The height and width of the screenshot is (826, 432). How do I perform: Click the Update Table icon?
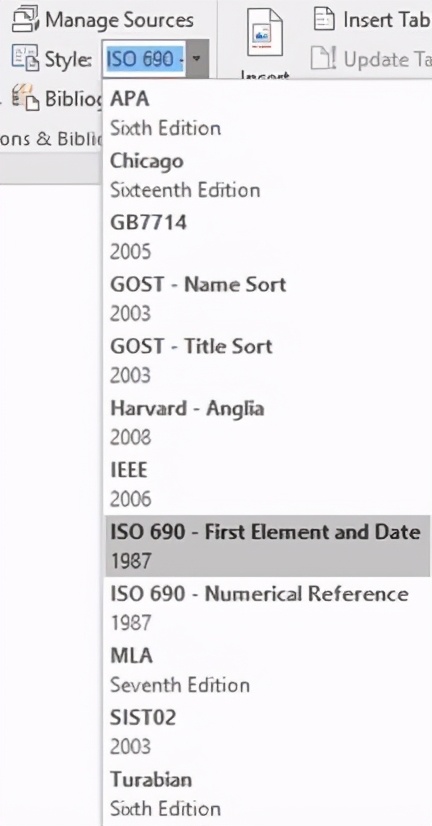[323, 58]
